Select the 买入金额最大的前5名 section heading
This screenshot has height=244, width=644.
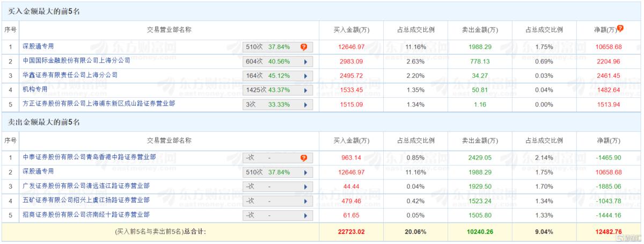click(x=43, y=11)
